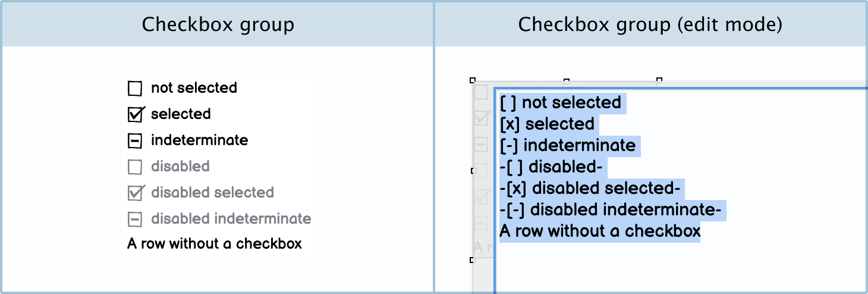Click the top-middle resize handle
This screenshot has height=294, width=868.
[567, 79]
